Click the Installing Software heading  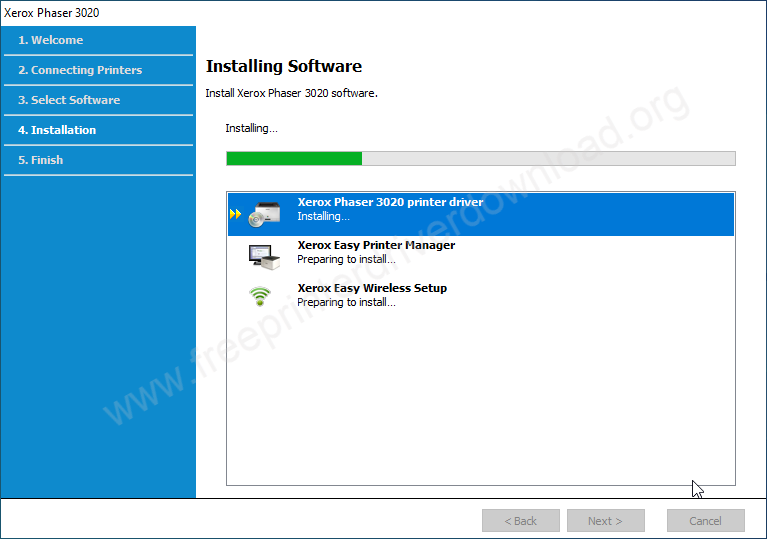[x=284, y=67]
